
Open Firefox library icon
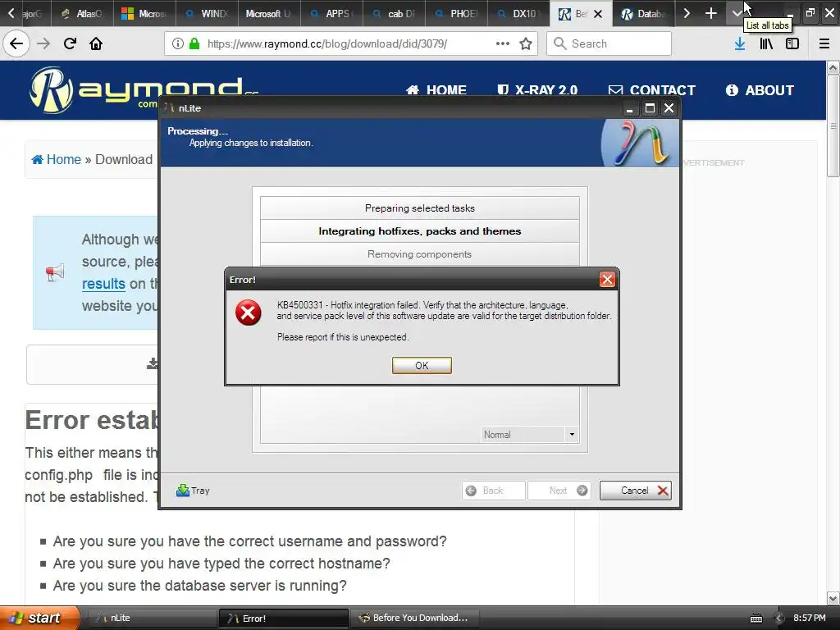(766, 43)
